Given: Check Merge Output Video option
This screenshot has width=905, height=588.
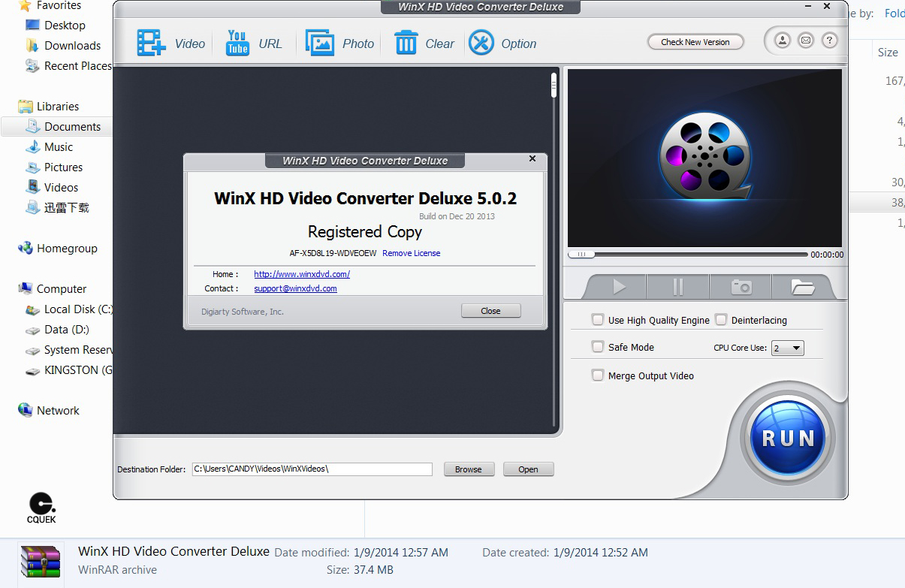Looking at the screenshot, I should pyautogui.click(x=598, y=375).
